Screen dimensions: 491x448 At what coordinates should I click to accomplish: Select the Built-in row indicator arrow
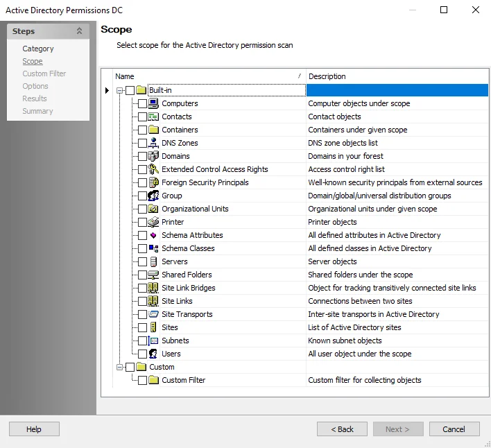click(x=107, y=90)
